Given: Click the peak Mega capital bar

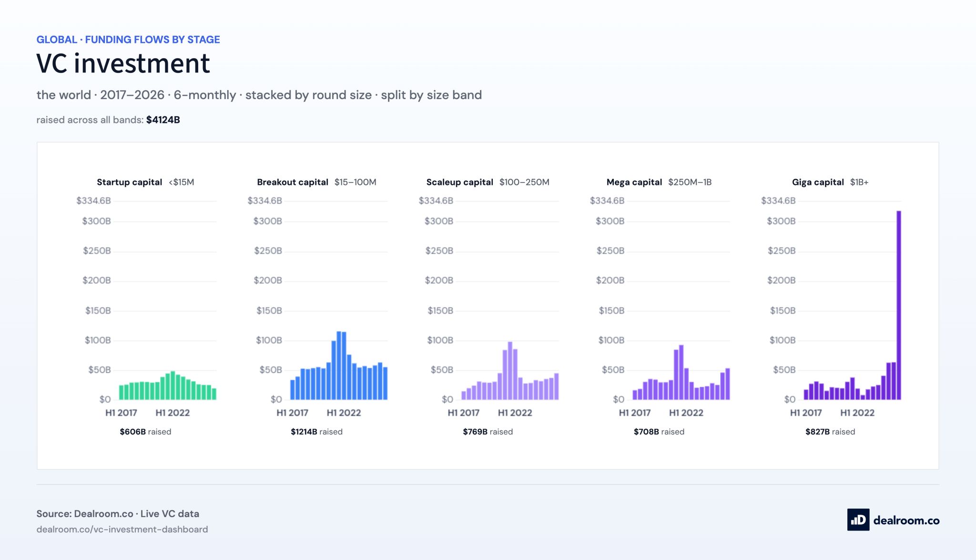Looking at the screenshot, I should (681, 372).
